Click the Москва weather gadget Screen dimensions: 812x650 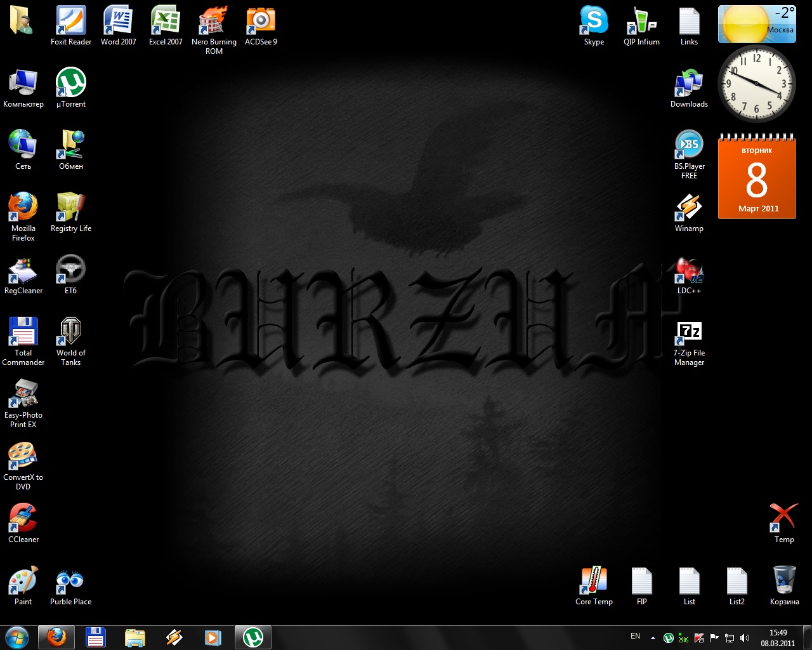pyautogui.click(x=757, y=24)
